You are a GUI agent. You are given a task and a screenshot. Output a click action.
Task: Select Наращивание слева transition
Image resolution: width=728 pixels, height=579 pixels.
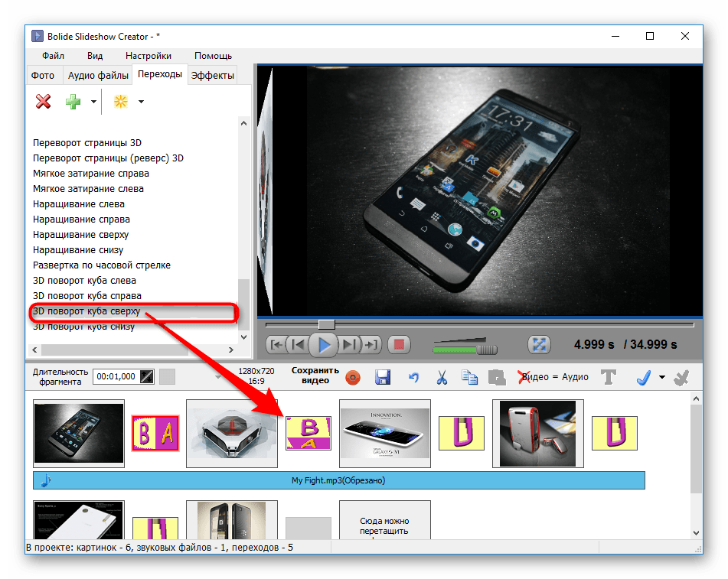tap(79, 204)
